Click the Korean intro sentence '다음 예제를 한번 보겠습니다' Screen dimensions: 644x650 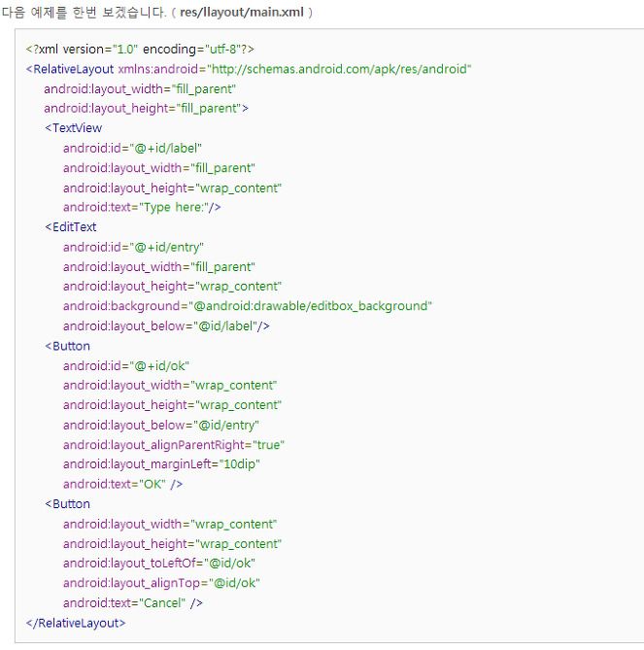coord(84,12)
